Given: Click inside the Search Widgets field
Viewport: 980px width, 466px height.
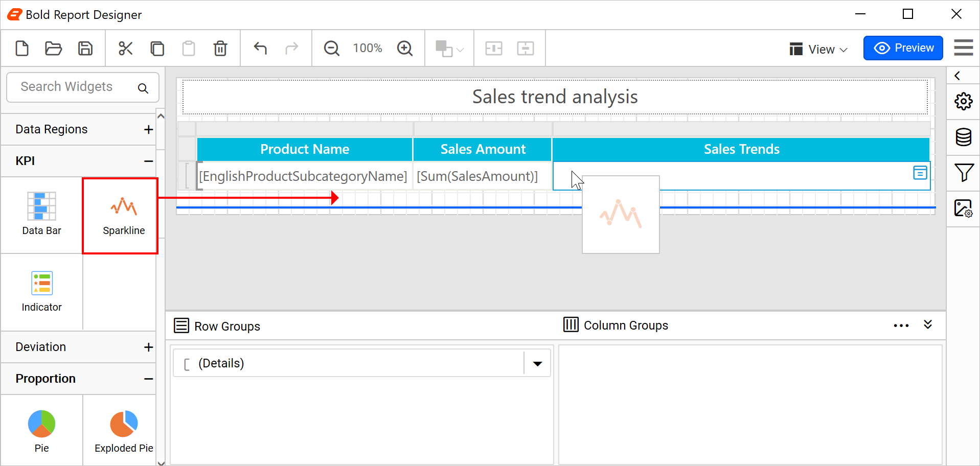Looking at the screenshot, I should click(x=72, y=86).
